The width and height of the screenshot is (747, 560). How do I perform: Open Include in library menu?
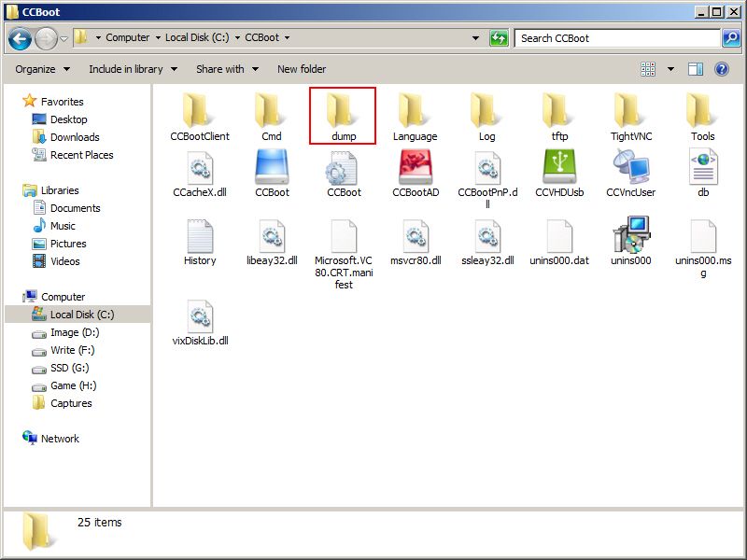point(133,69)
